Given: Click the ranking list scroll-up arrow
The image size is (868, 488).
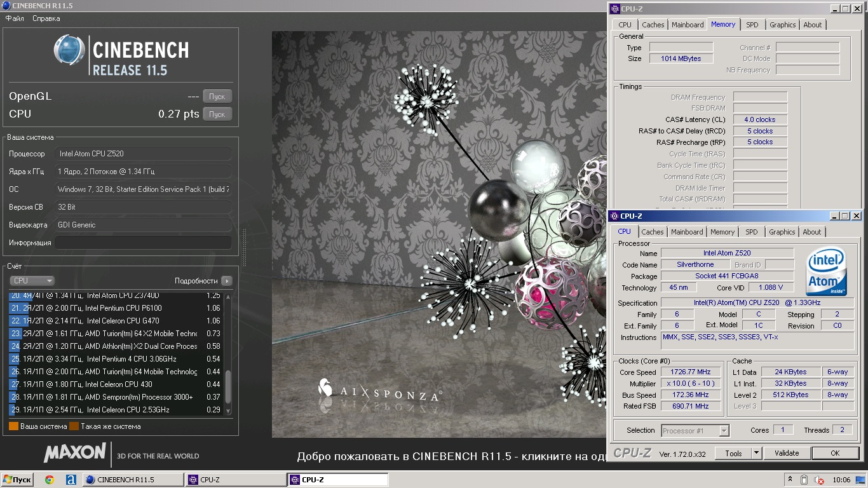Looking at the screenshot, I should pyautogui.click(x=229, y=297).
